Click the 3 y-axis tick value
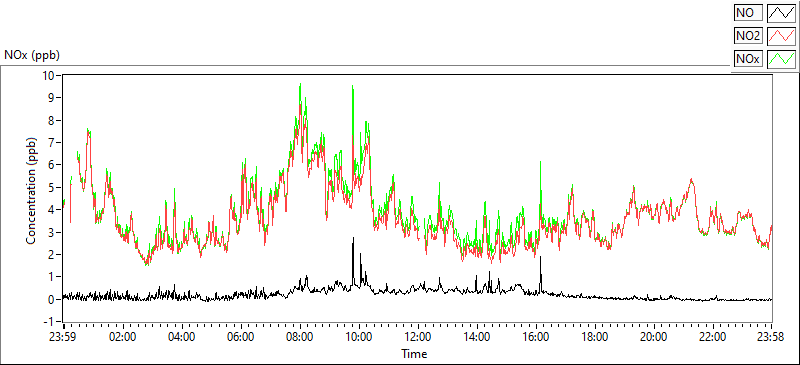 [52, 232]
